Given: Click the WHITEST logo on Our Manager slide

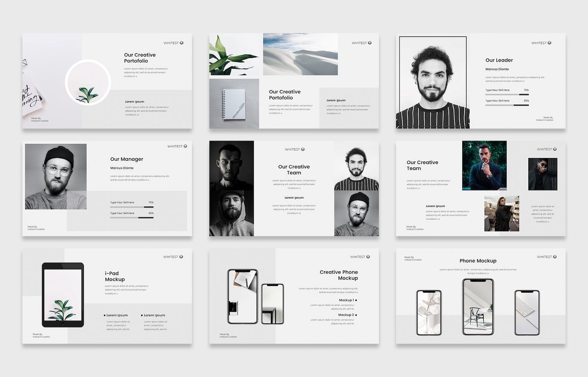Looking at the screenshot, I should [177, 146].
